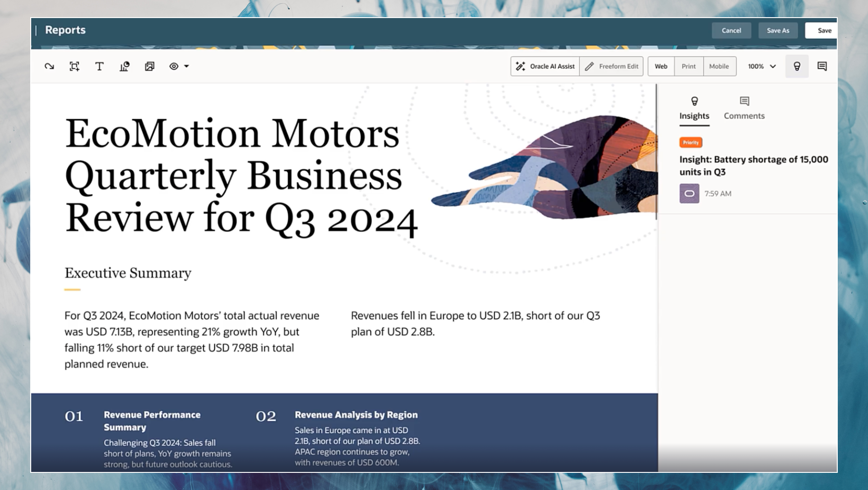The image size is (868, 490).
Task: Click the 01 section number
Action: click(x=74, y=416)
